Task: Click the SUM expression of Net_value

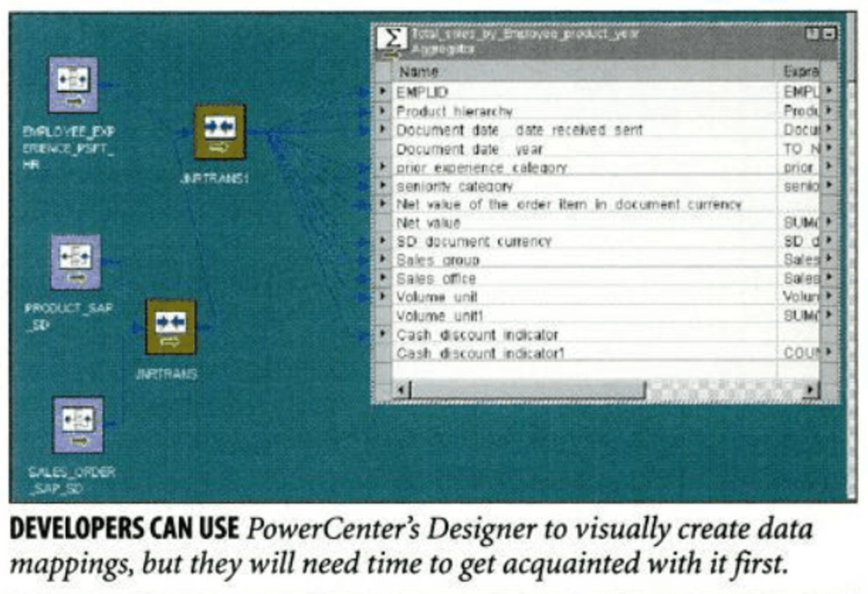Action: coord(801,222)
